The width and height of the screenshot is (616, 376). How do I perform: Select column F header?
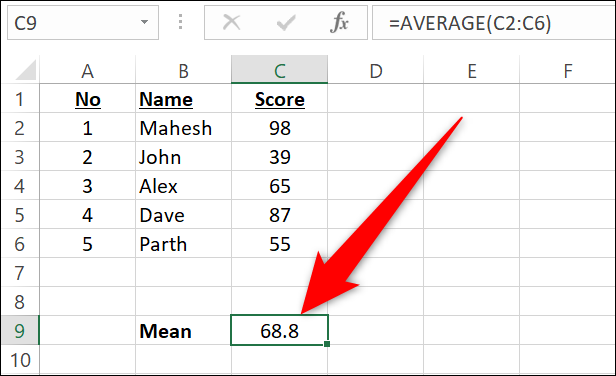tap(568, 70)
